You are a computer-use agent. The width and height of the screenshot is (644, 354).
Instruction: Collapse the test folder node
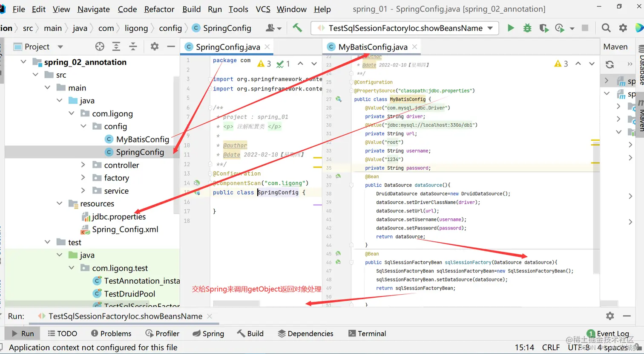[x=47, y=242]
